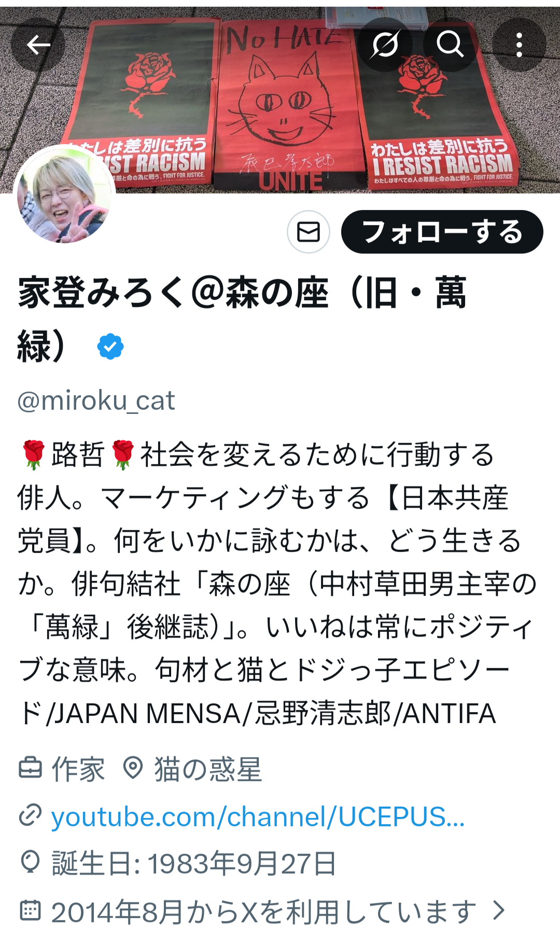Tap the 猫の惑星 location text

(x=208, y=769)
